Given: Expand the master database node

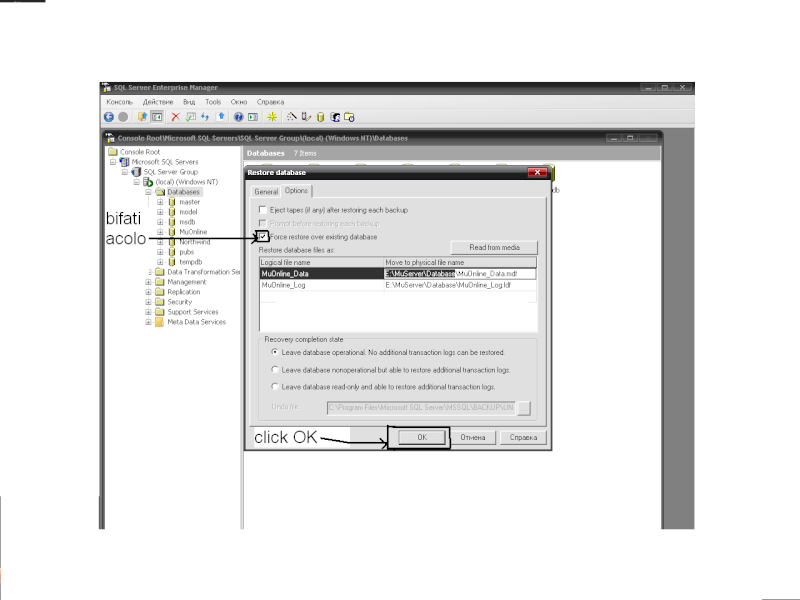Looking at the screenshot, I should click(x=160, y=202).
